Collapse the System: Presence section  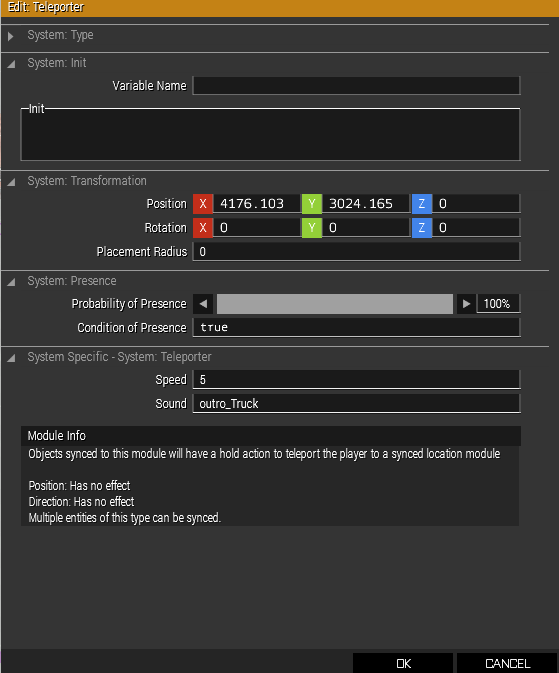pos(11,282)
